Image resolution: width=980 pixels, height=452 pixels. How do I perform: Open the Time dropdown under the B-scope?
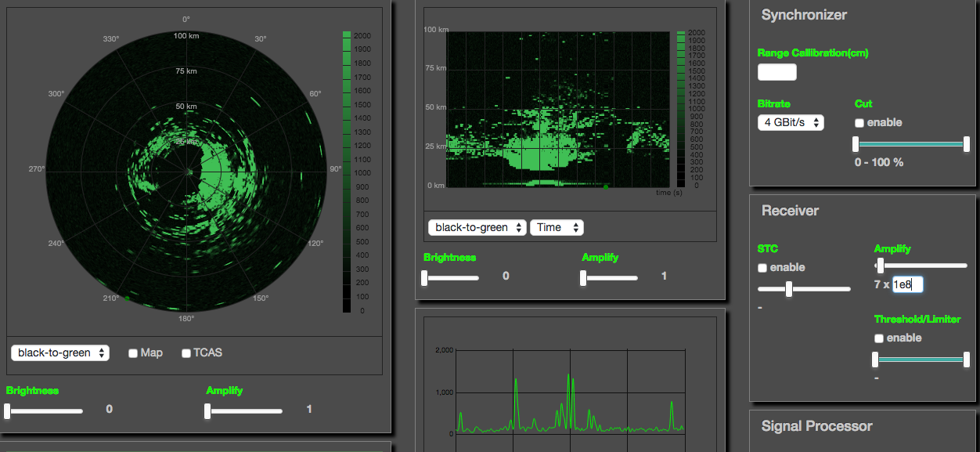coord(557,227)
